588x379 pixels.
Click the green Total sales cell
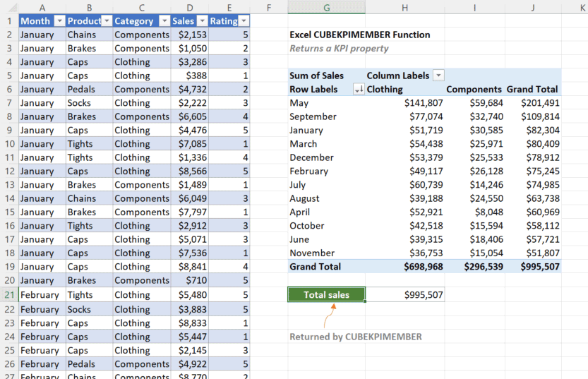point(326,294)
